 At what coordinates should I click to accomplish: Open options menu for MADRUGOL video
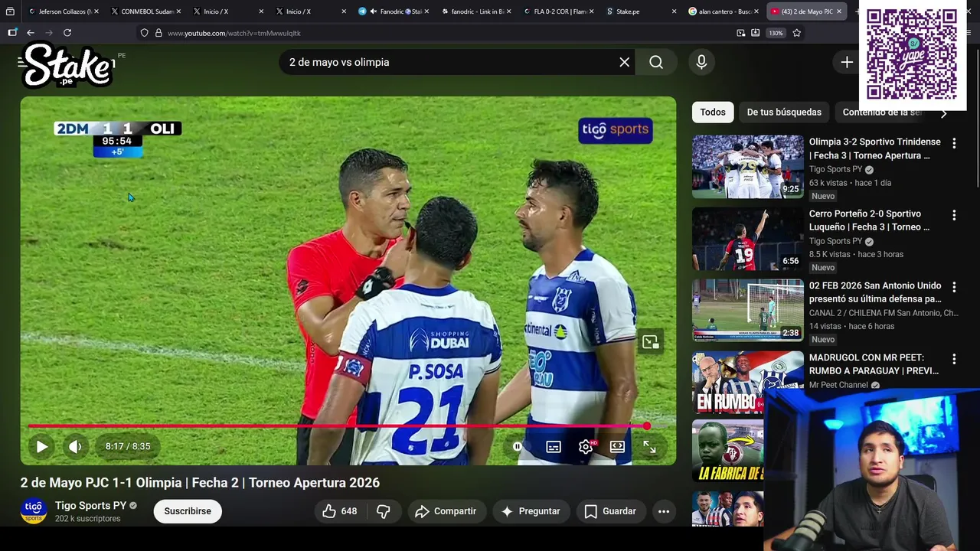pyautogui.click(x=954, y=359)
